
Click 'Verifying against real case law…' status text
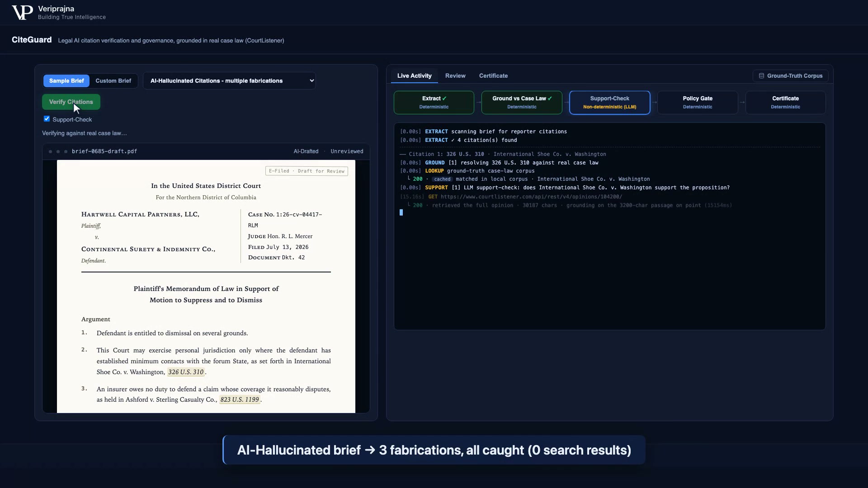pos(85,133)
